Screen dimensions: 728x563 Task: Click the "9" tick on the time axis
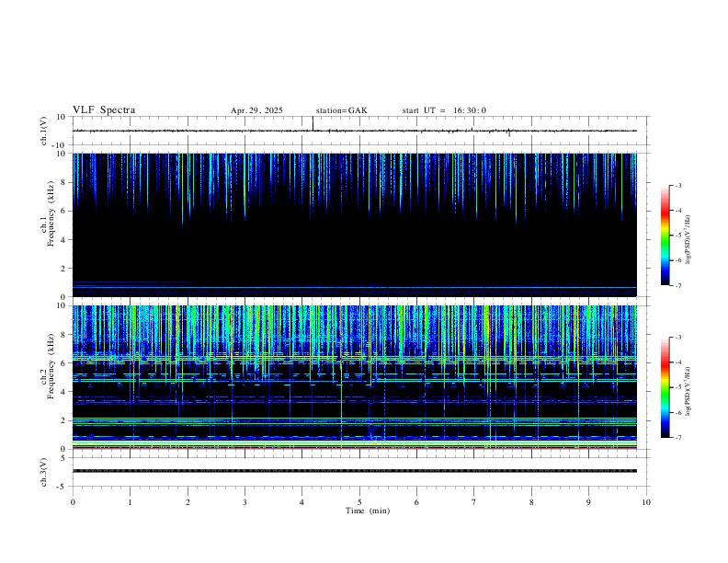(x=588, y=502)
